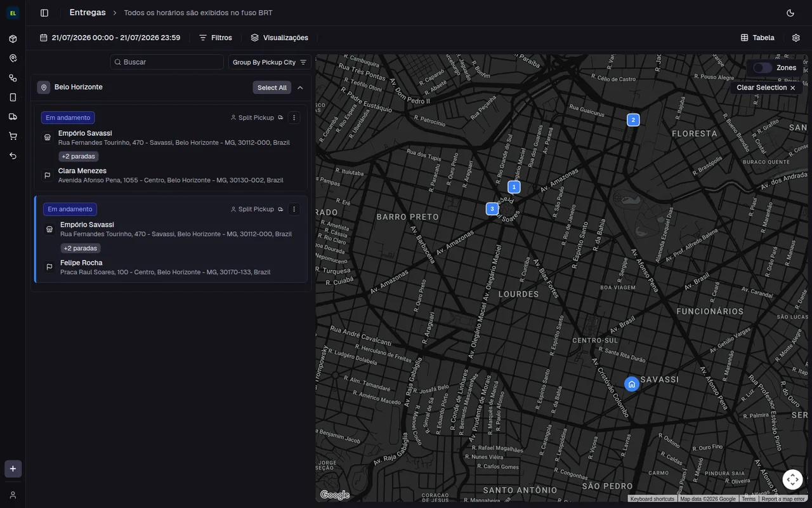
Task: Open more options for Clara Menezes delivery
Action: [x=294, y=117]
